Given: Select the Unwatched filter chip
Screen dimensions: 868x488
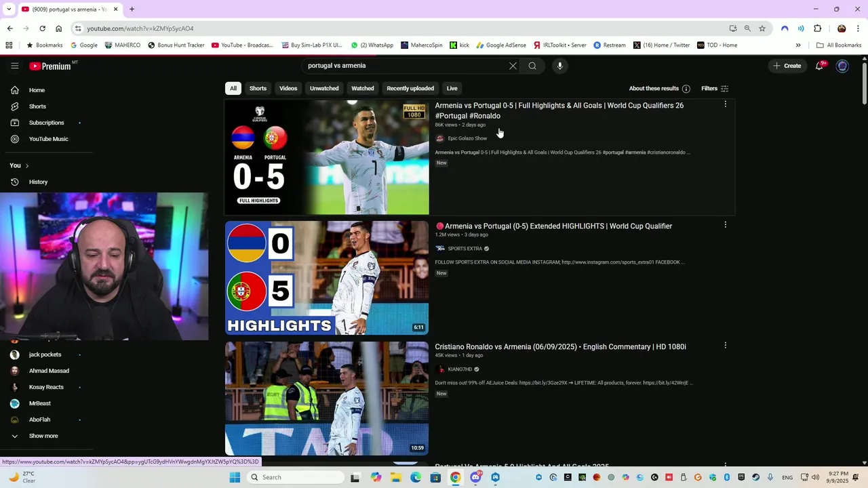Looking at the screenshot, I should click(324, 88).
